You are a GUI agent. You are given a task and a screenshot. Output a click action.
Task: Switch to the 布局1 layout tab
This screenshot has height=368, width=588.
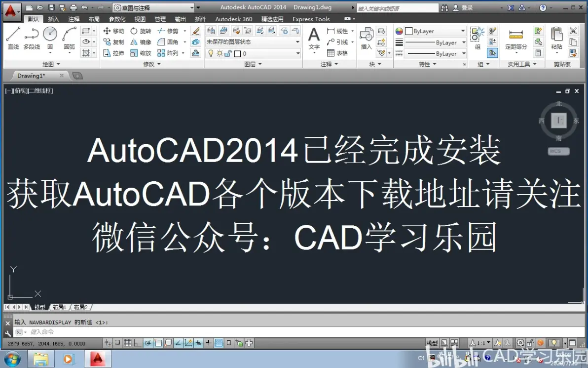coord(59,307)
